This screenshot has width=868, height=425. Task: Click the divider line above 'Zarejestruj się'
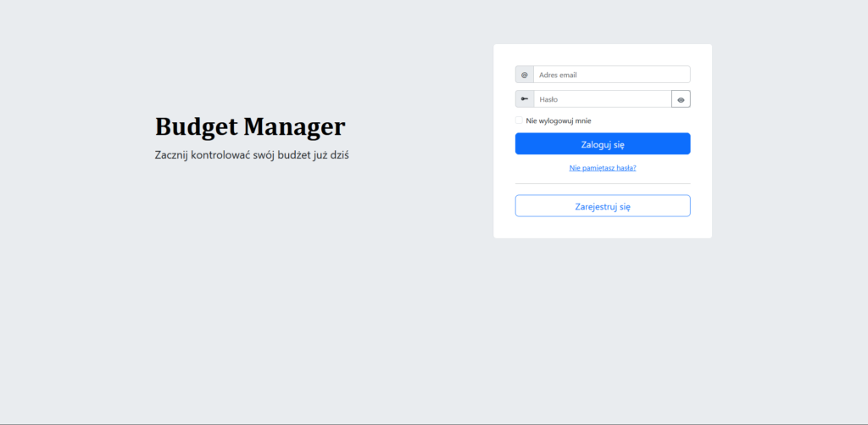603,183
